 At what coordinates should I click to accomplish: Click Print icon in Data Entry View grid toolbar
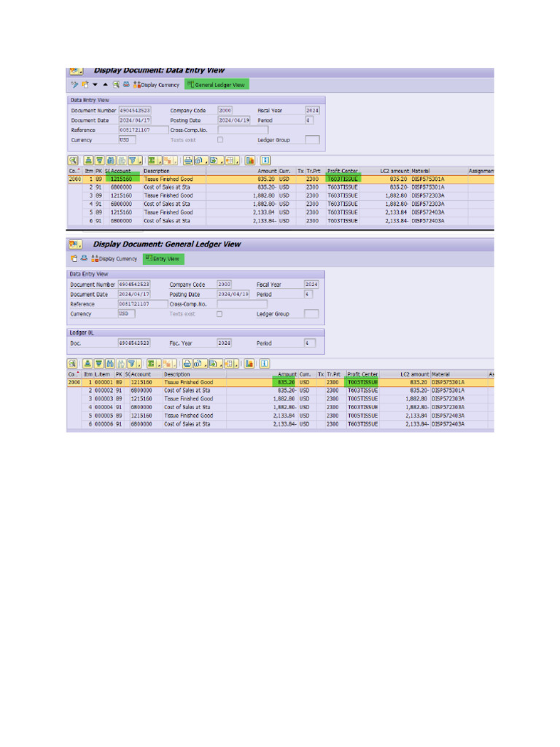(188, 160)
